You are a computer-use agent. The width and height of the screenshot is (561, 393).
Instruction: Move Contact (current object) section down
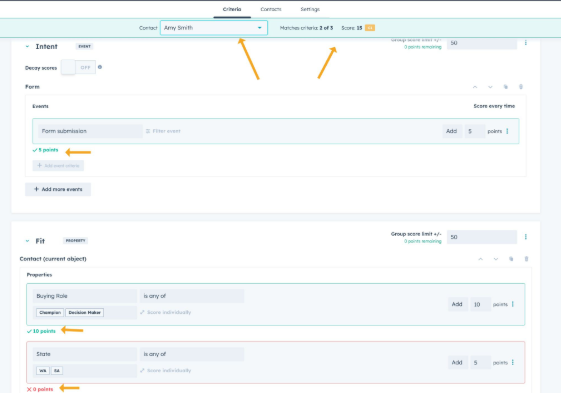(496, 259)
